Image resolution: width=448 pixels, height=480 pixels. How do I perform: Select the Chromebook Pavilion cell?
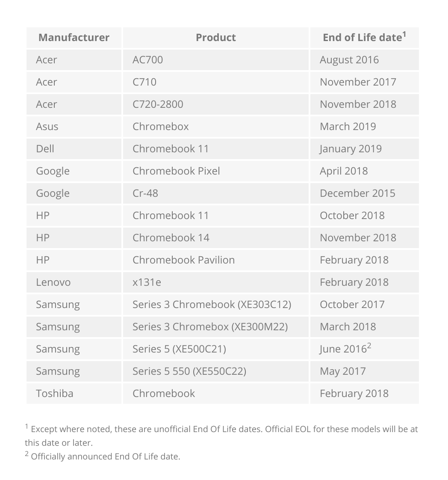coord(215,260)
